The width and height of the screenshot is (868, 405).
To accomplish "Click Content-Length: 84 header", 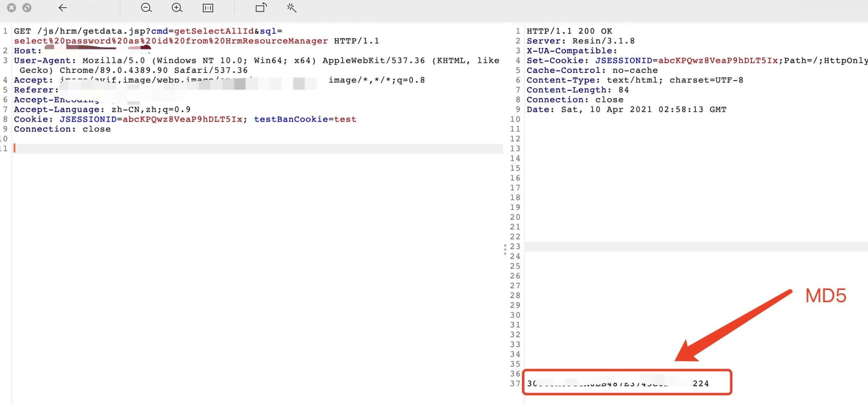I will (x=578, y=90).
